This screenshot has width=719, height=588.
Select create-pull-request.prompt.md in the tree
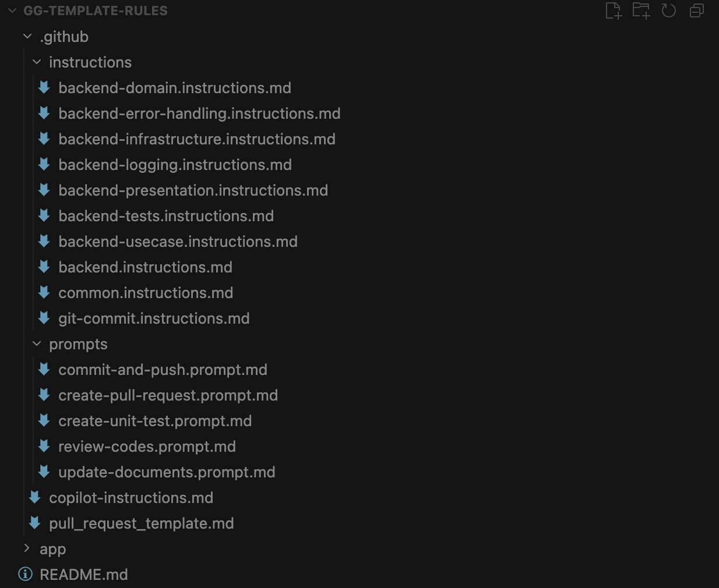(x=168, y=395)
